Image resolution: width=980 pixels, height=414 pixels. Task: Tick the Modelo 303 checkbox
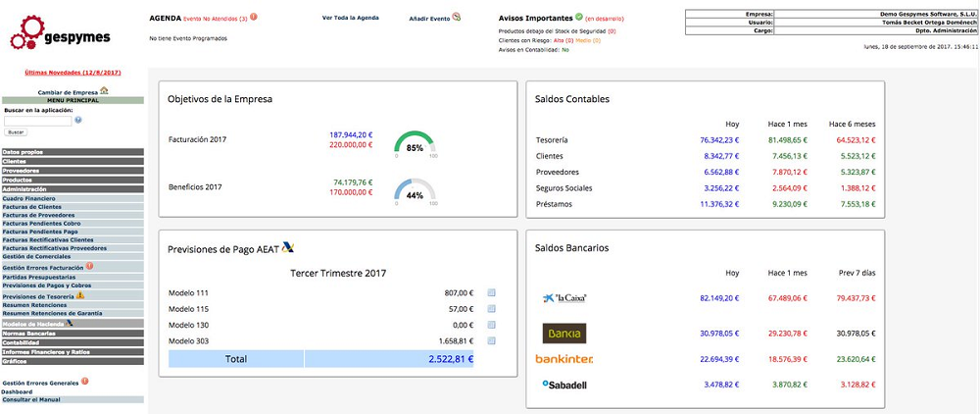click(x=491, y=340)
